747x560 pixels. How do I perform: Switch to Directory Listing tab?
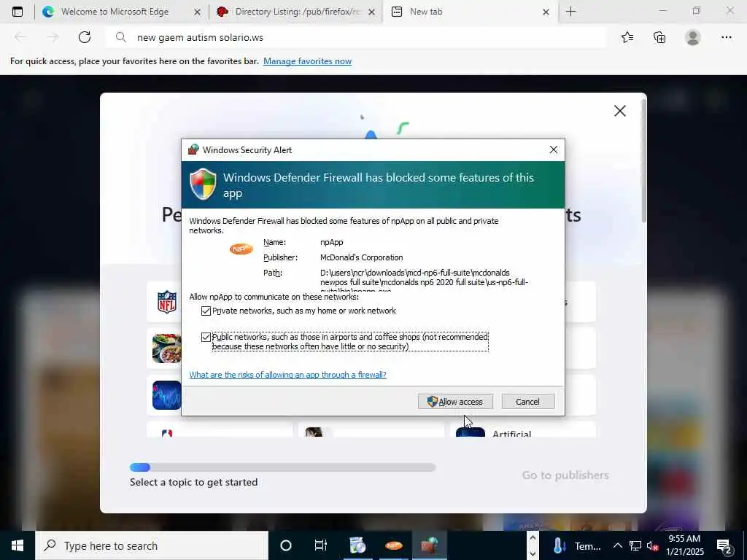click(x=297, y=12)
